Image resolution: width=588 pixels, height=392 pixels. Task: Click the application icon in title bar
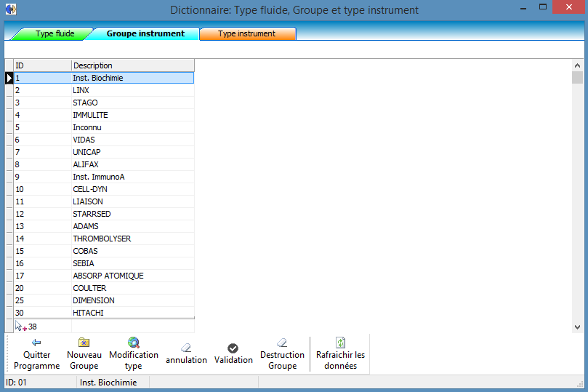point(11,9)
